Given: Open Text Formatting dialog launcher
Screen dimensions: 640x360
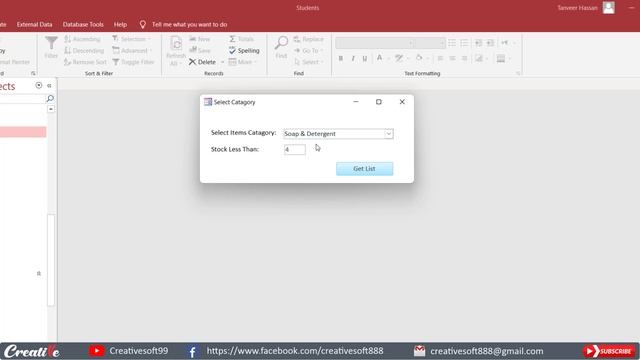Looking at the screenshot, I should (x=518, y=73).
